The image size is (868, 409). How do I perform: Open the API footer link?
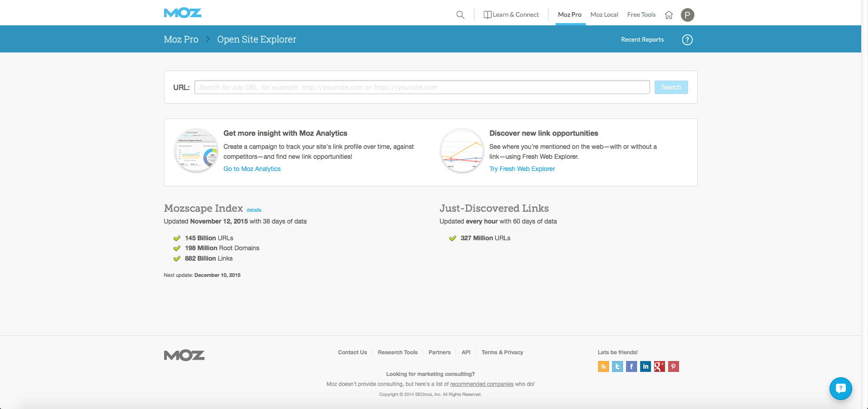pyautogui.click(x=466, y=352)
